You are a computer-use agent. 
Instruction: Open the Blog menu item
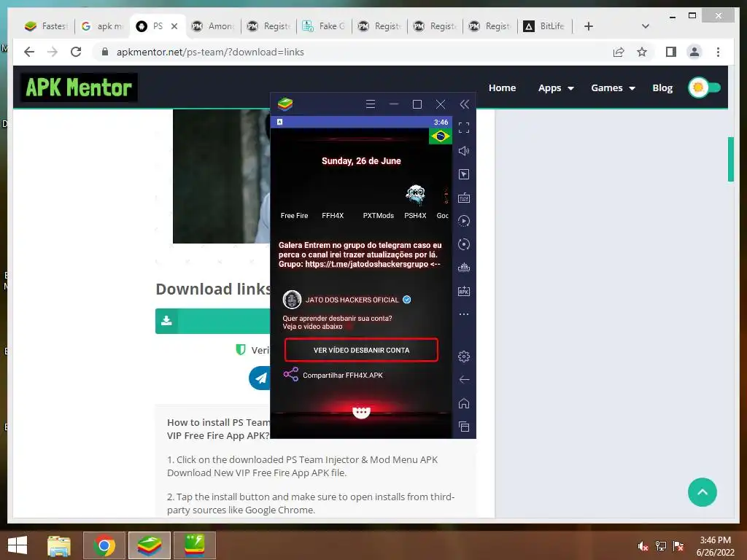[662, 87]
